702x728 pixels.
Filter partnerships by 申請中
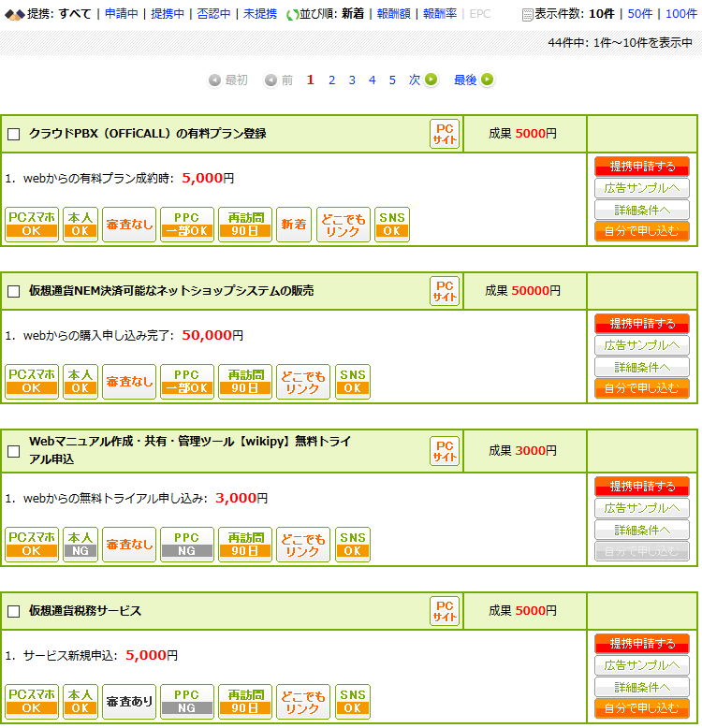coord(121,14)
